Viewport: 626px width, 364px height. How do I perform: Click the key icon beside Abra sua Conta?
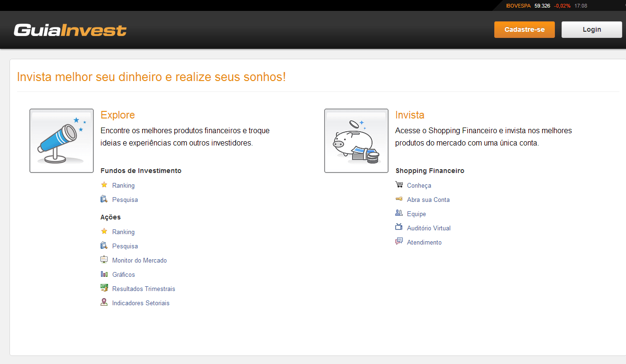pos(399,199)
